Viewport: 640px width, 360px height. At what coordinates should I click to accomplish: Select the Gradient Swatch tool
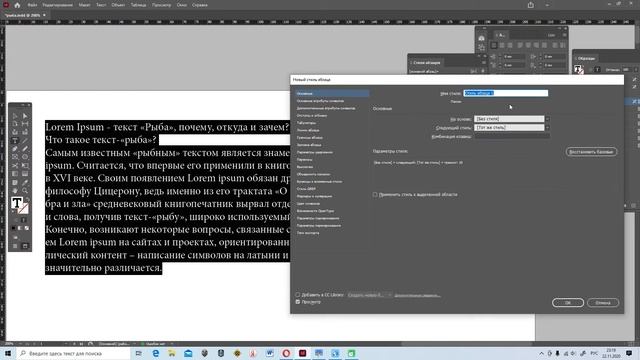[15, 174]
